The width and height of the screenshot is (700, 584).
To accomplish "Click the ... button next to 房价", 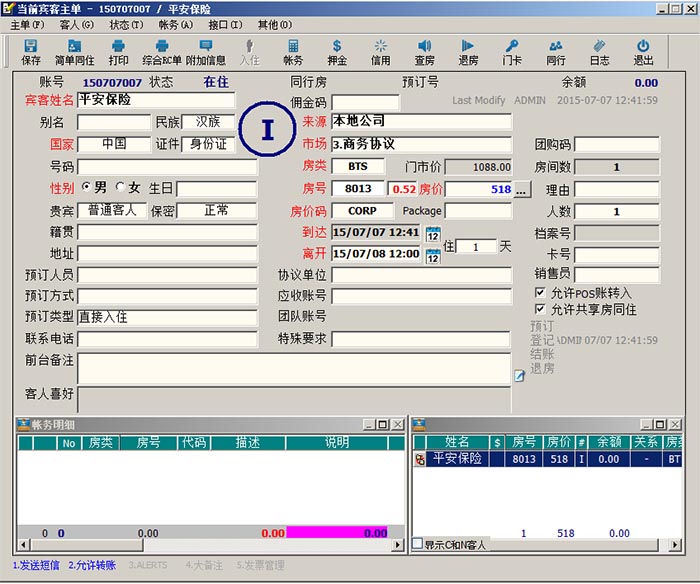I will pos(521,190).
